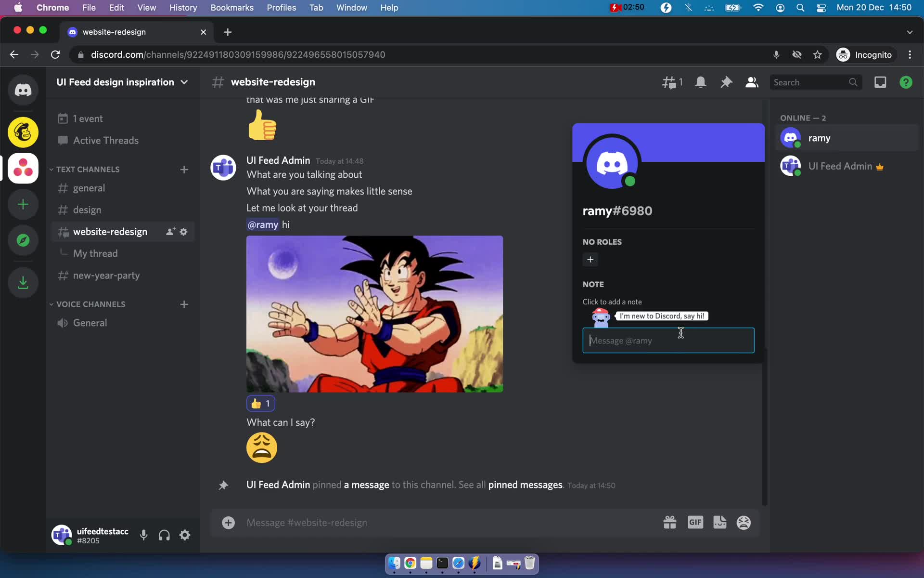Open Chrome History menu
This screenshot has width=924, height=578.
pyautogui.click(x=183, y=8)
